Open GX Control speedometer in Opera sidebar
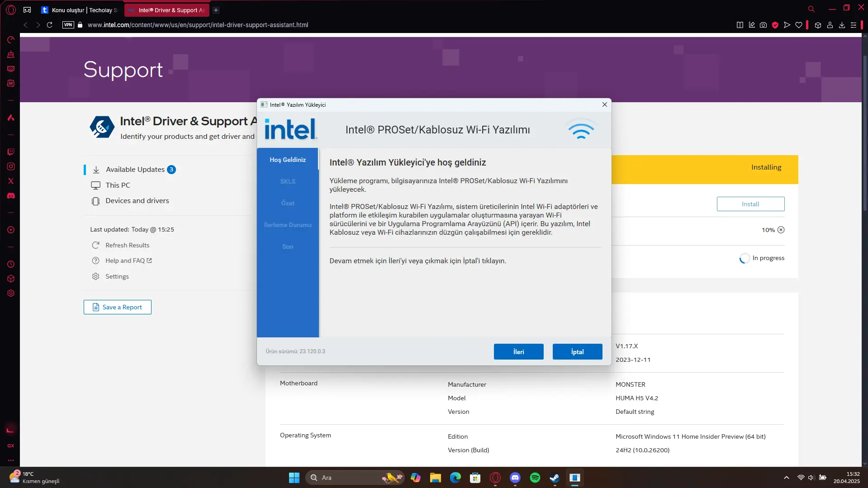The width and height of the screenshot is (868, 488). 11,40
